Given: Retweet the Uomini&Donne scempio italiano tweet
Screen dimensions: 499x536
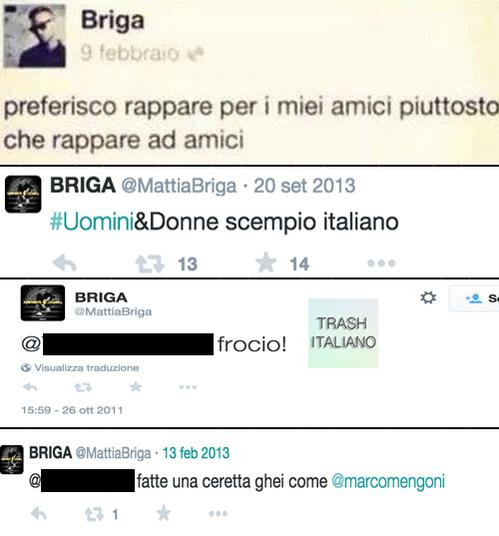Looking at the screenshot, I should (x=150, y=264).
